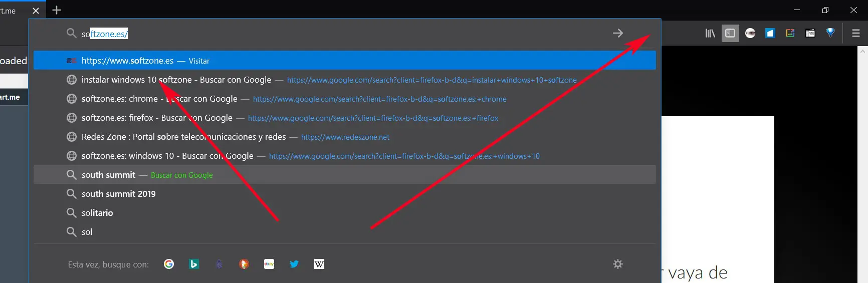Close the current browser tab

(36, 11)
